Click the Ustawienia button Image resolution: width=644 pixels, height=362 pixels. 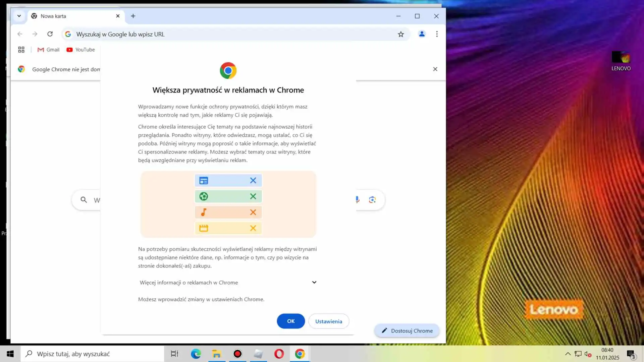[328, 321]
